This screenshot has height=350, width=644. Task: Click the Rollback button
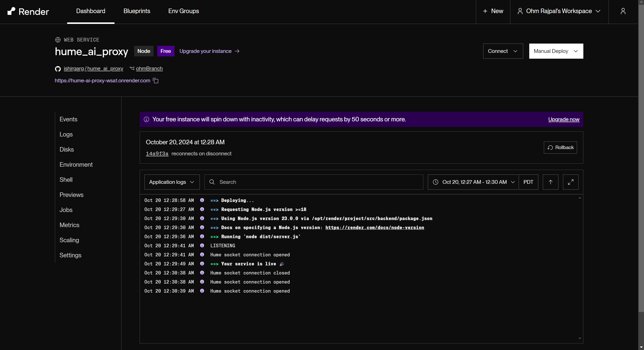pyautogui.click(x=560, y=148)
